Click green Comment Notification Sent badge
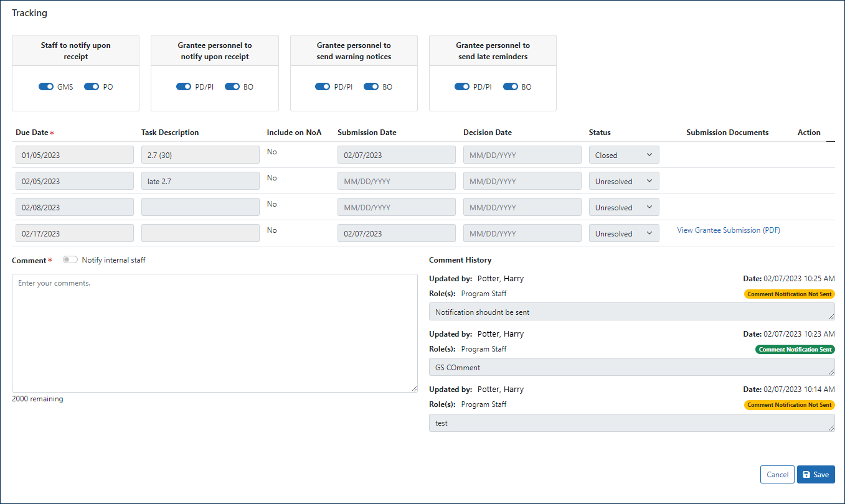Viewport: 845px width, 504px height. [795, 350]
